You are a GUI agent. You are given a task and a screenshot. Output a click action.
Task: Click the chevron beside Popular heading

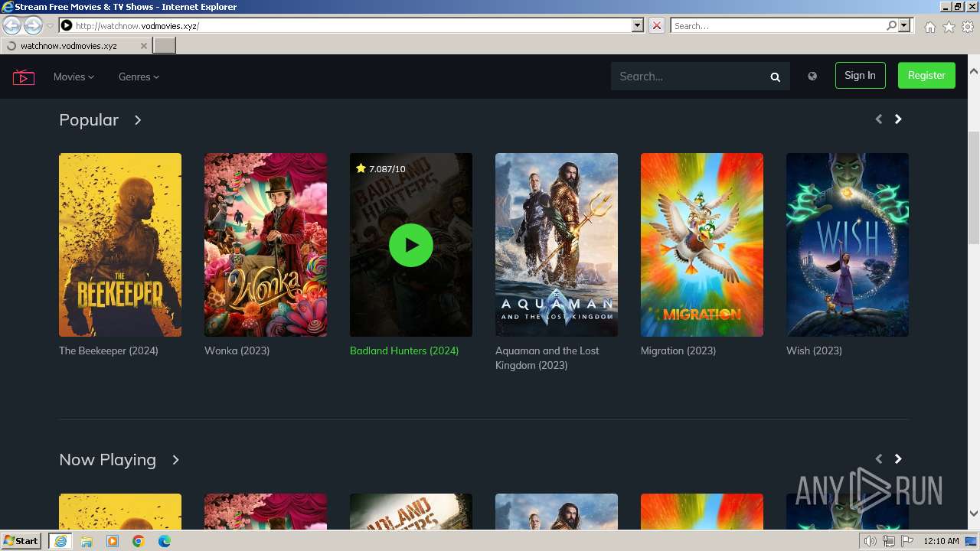coord(138,120)
